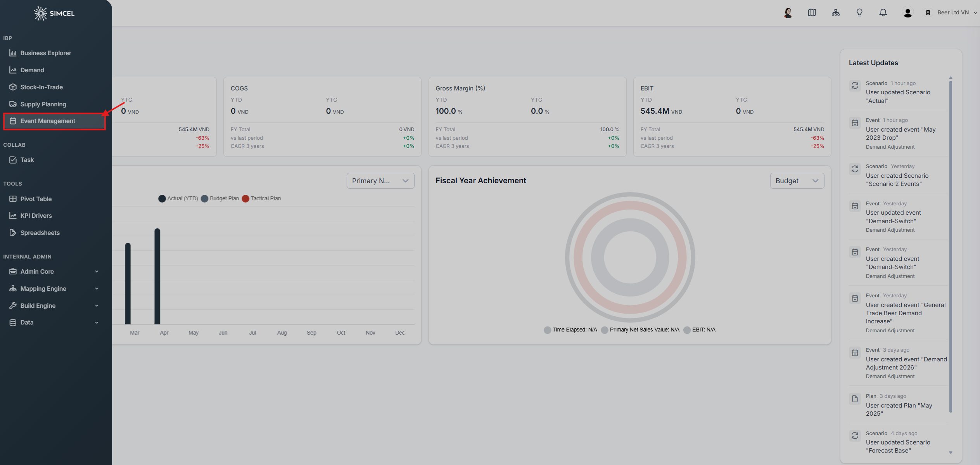Click the sync icon beside "Scenario 2 Events" update
Viewport: 980px width, 465px height.
tap(855, 169)
